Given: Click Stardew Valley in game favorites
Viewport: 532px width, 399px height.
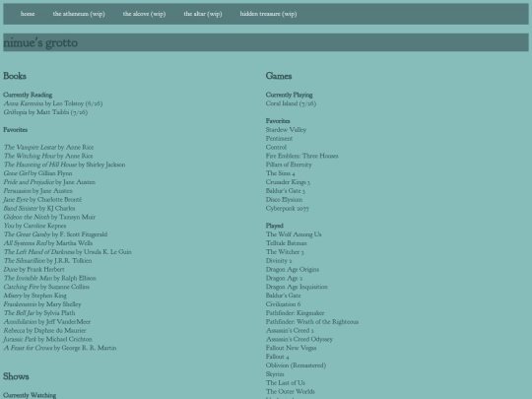Looking at the screenshot, I should (x=286, y=130).
